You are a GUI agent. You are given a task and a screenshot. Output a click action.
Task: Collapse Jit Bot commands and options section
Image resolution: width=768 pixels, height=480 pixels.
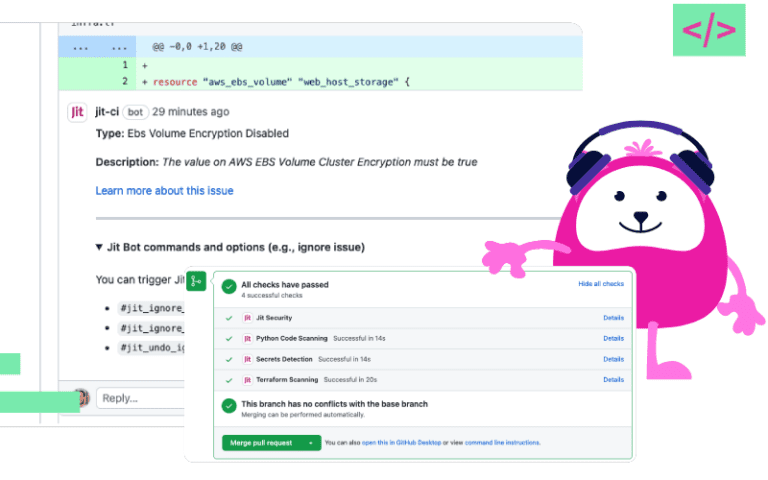click(99, 247)
